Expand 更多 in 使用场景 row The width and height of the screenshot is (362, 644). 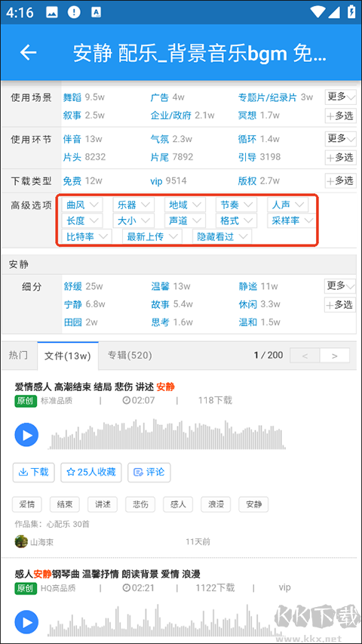[x=340, y=97]
